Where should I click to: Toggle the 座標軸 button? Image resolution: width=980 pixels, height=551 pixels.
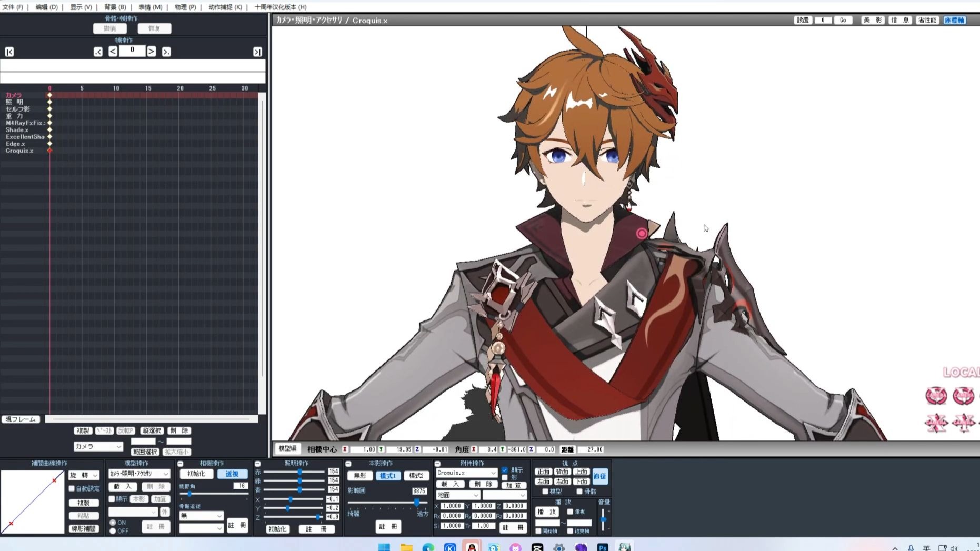[954, 20]
